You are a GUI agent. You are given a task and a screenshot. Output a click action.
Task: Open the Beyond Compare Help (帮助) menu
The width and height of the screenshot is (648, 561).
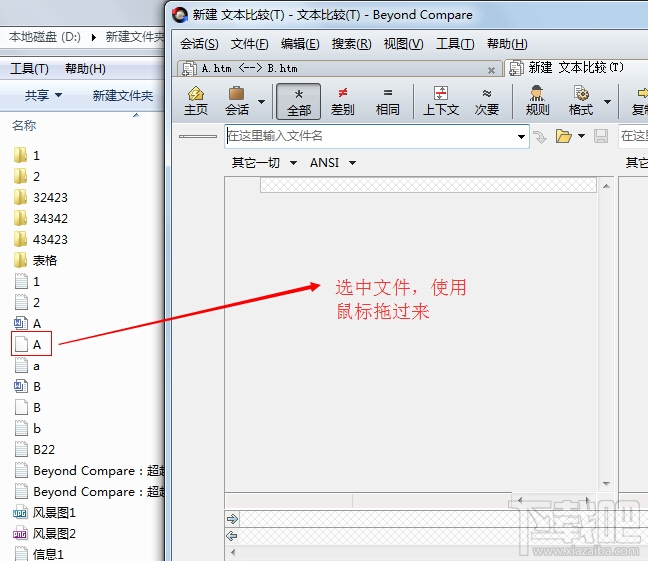tap(507, 44)
